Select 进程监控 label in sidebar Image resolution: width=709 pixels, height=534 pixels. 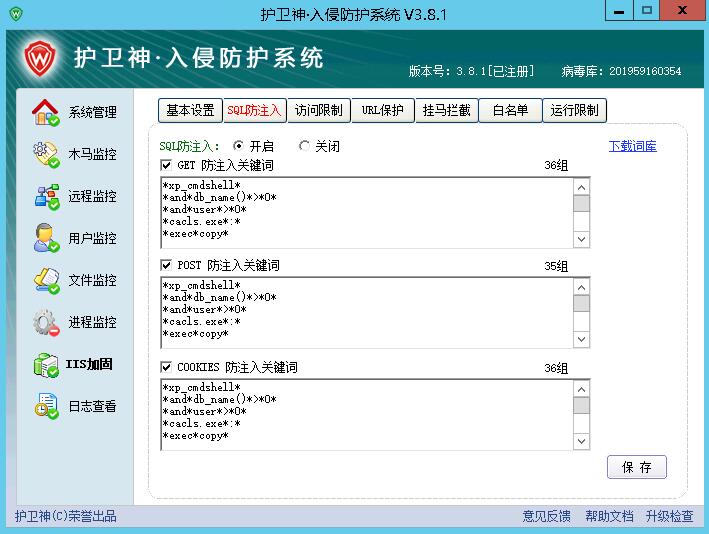click(x=92, y=322)
